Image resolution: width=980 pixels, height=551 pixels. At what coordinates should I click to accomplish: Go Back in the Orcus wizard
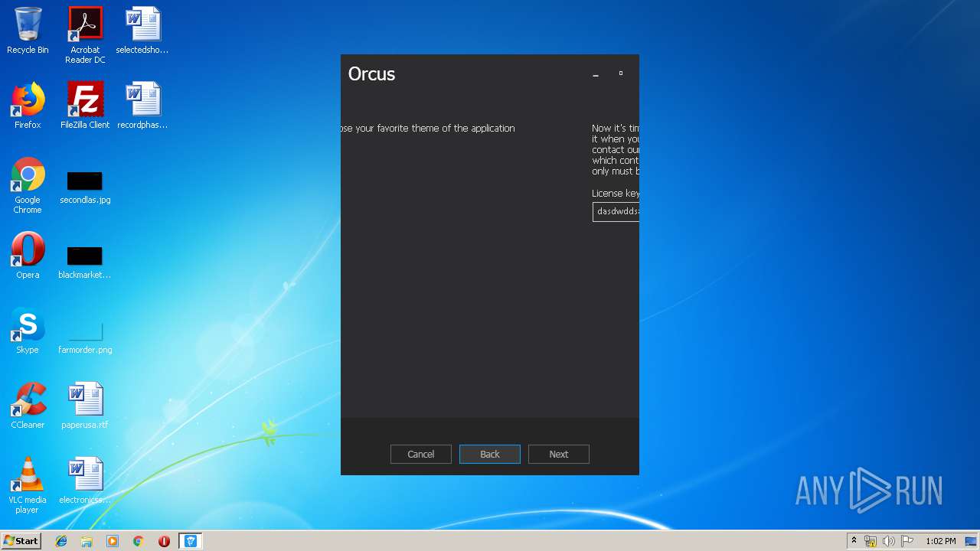489,454
